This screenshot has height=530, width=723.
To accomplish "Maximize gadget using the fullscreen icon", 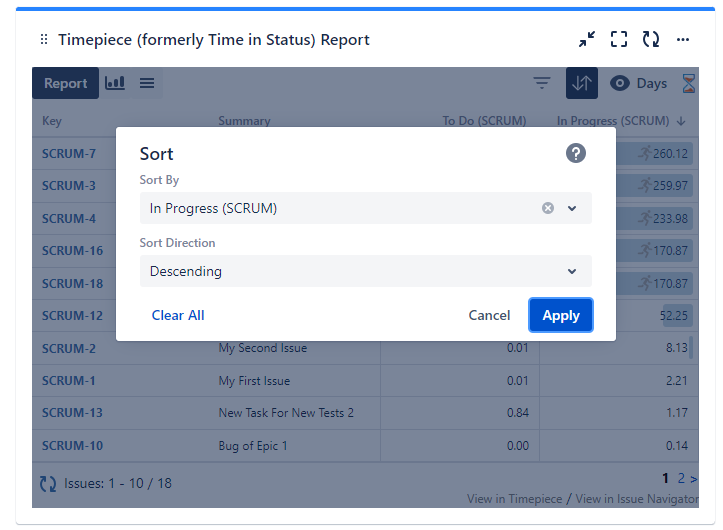I will pos(619,40).
